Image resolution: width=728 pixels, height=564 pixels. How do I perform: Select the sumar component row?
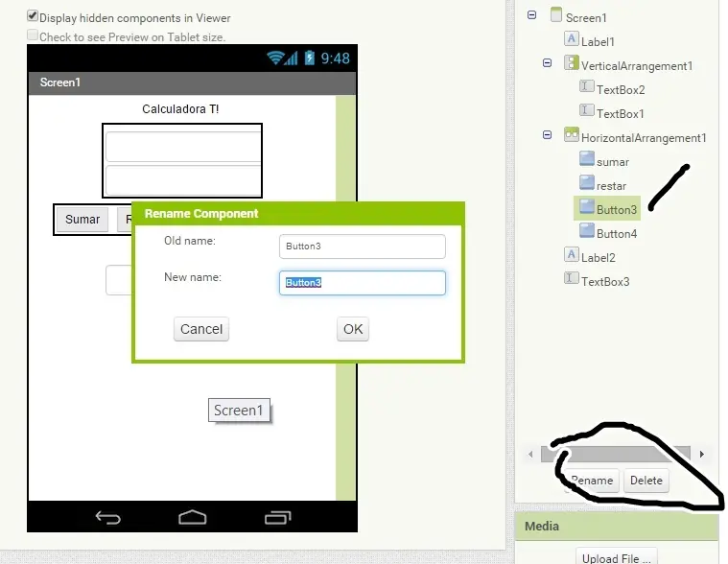pyautogui.click(x=612, y=162)
